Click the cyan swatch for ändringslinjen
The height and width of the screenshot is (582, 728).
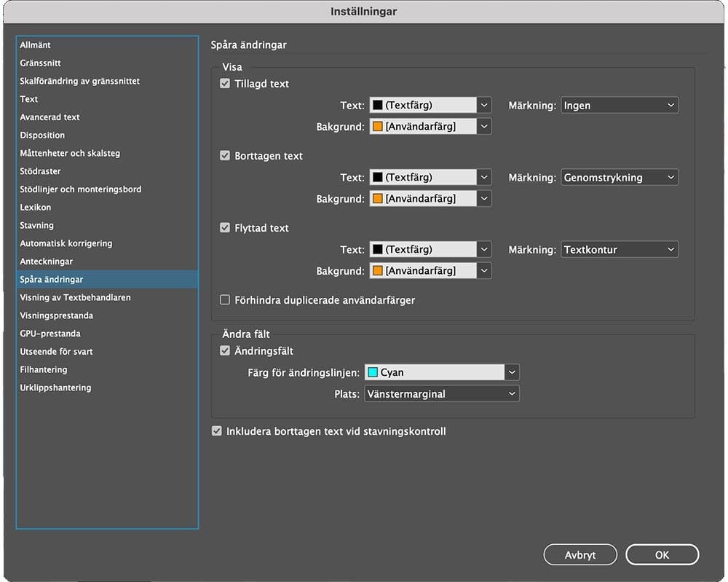tap(373, 372)
